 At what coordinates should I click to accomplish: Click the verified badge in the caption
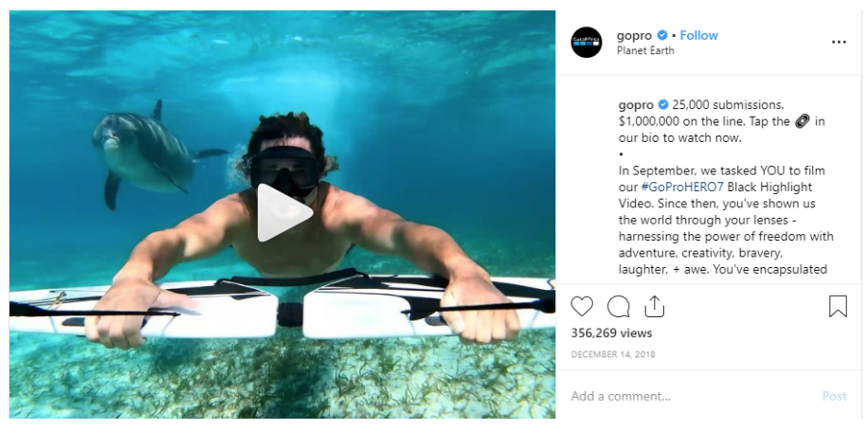click(x=663, y=104)
